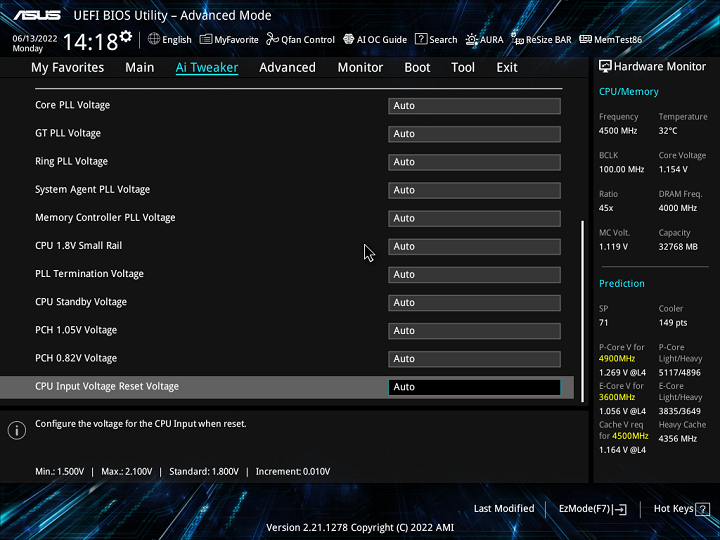Select the CPU 1.8V Small Rail field
The image size is (720, 540).
point(474,247)
